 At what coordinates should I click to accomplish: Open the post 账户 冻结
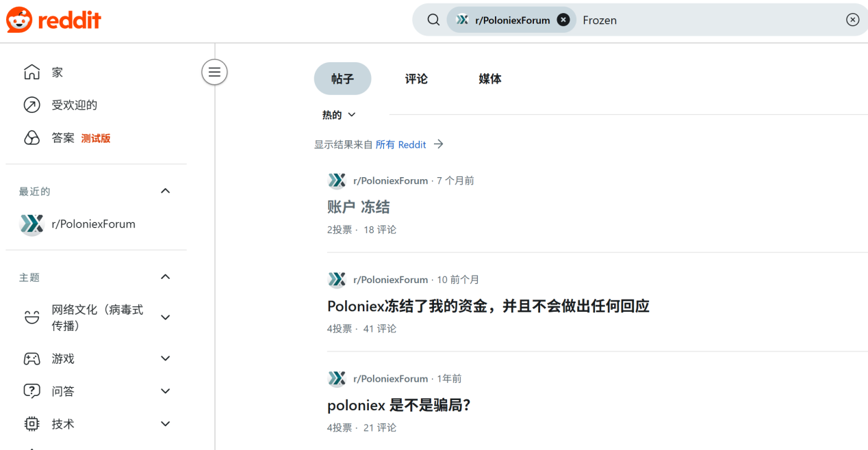[x=359, y=207]
